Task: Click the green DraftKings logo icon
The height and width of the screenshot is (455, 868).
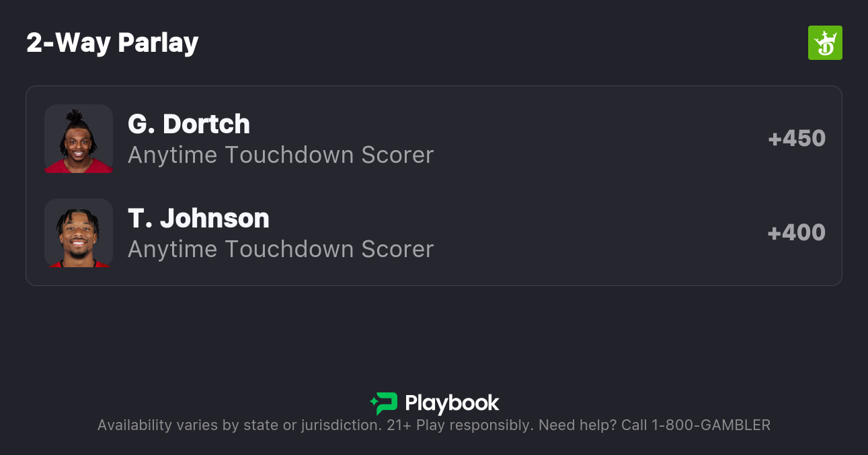Action: (825, 43)
